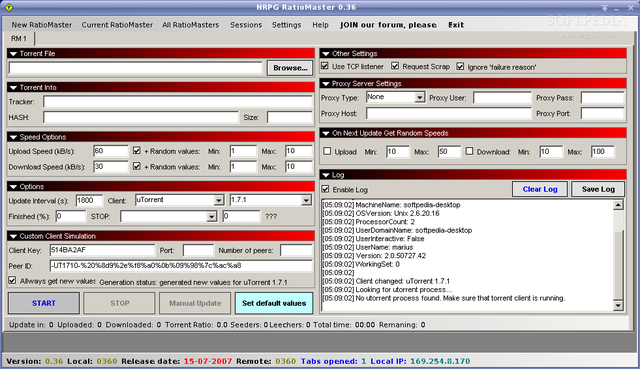
Task: Open the Proxy Type dropdown
Action: 420,98
